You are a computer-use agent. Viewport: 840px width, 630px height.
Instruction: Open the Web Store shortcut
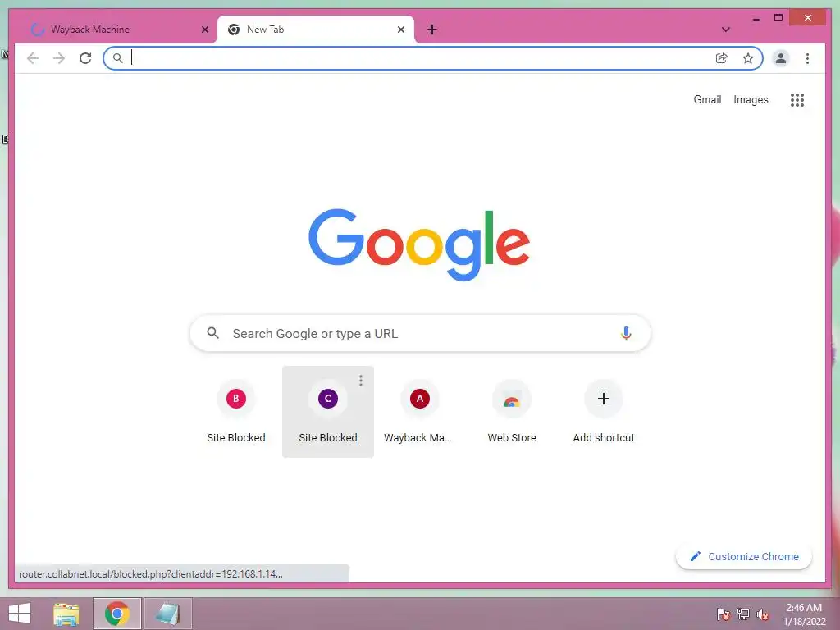click(512, 412)
